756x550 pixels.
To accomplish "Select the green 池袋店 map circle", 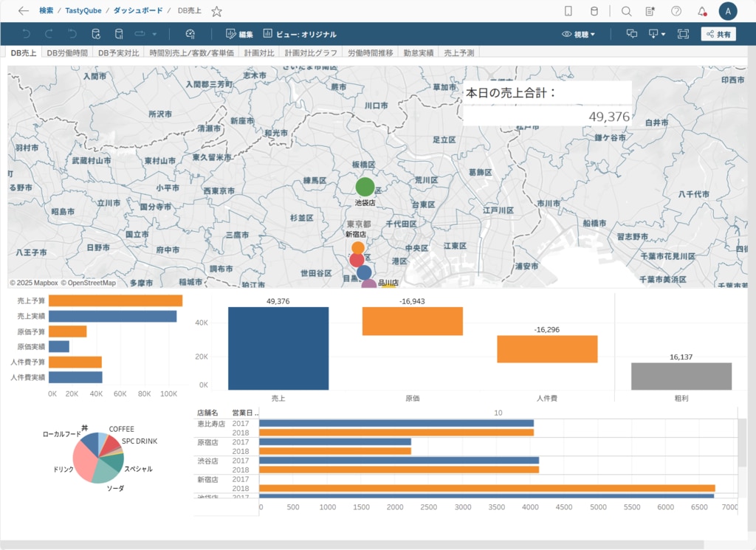I will click(x=365, y=187).
